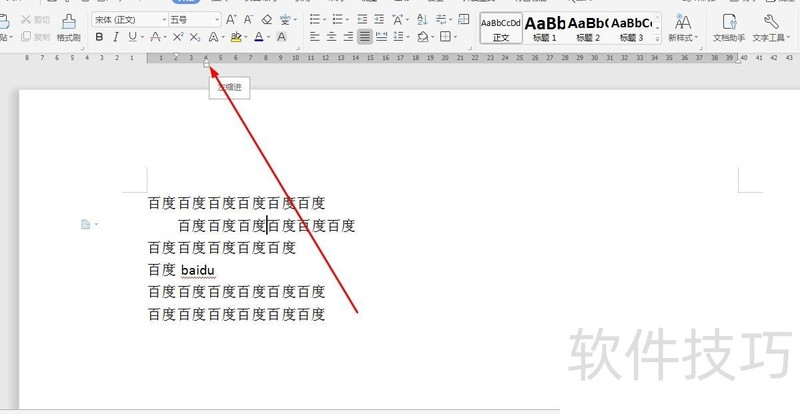Expand bullet list dropdown arrow
Screen dimensions: 800x414
tap(324, 20)
